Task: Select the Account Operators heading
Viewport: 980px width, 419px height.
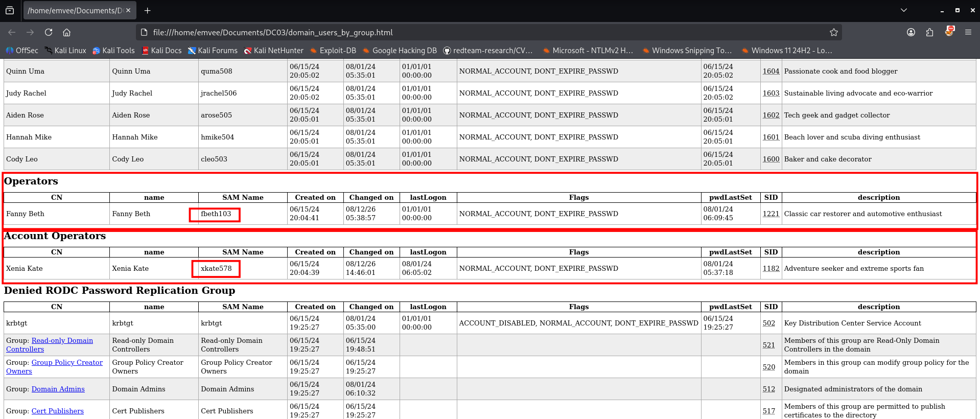Action: coord(55,236)
